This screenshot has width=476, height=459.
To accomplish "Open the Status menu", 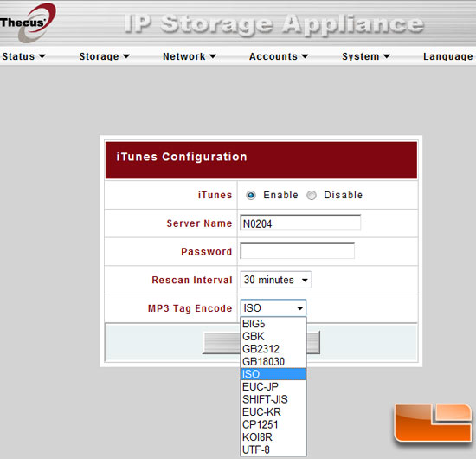I will 23,56.
